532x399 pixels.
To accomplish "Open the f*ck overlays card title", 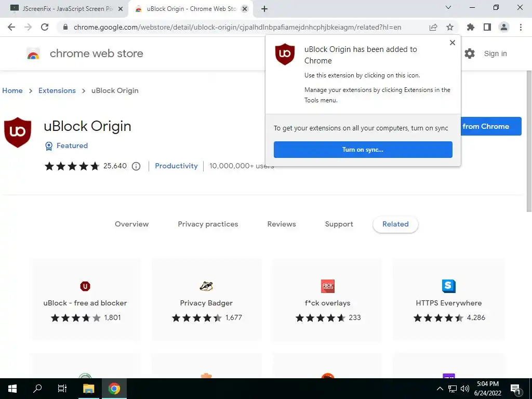I will point(327,303).
